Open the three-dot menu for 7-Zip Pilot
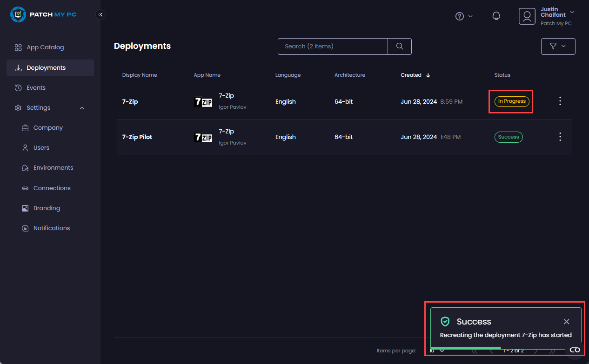 point(560,137)
